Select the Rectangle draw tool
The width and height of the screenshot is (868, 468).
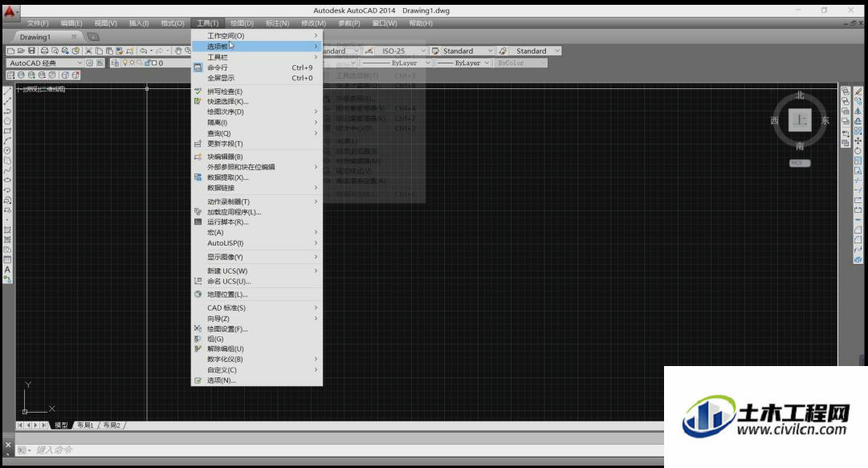(x=8, y=131)
